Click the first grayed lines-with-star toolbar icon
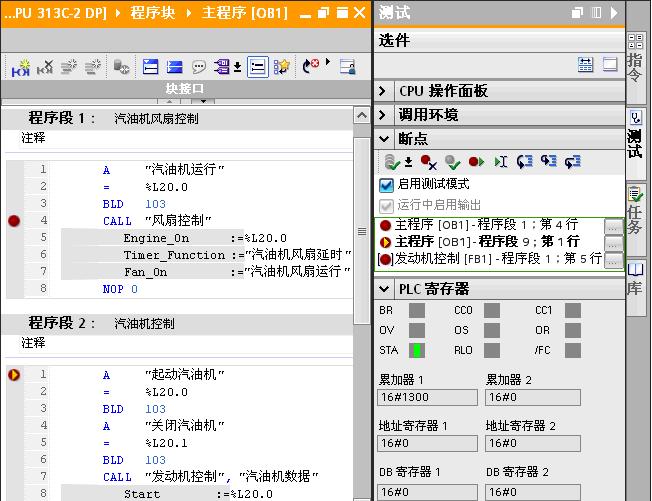The image size is (652, 501). pyautogui.click(x=69, y=67)
